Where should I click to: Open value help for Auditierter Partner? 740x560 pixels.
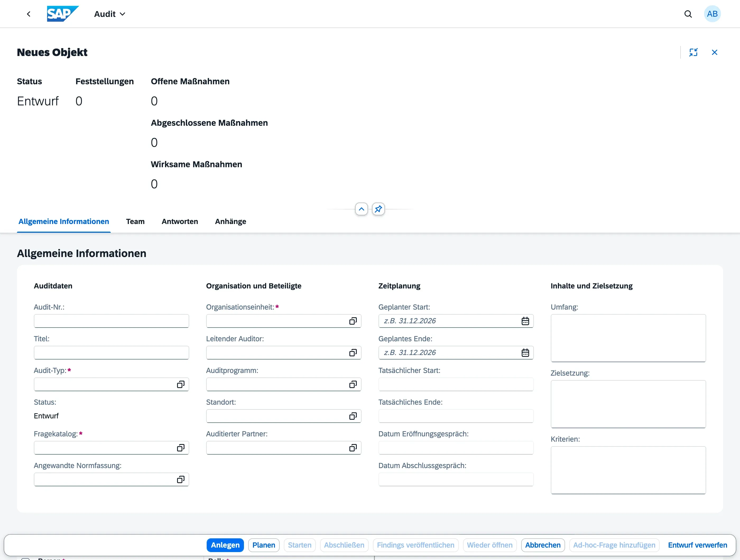click(x=353, y=448)
